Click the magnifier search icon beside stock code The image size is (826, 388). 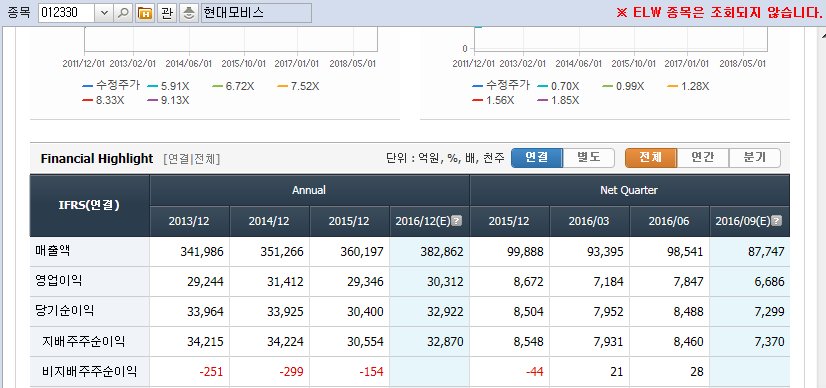coord(123,13)
